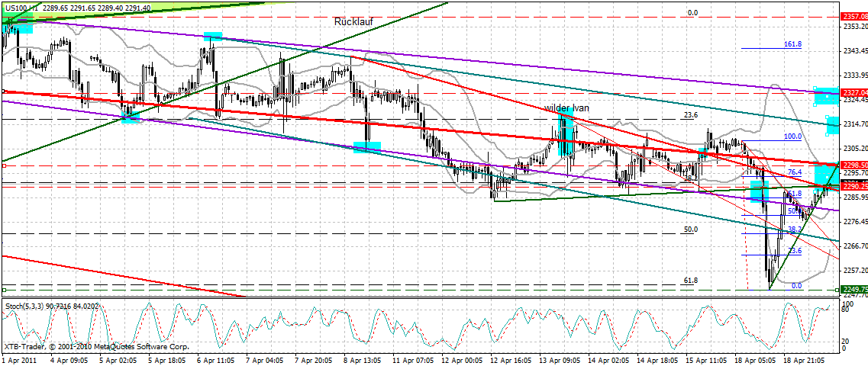Click the red 2357.08 price label
Viewport: 868px width, 366px height.
click(853, 17)
